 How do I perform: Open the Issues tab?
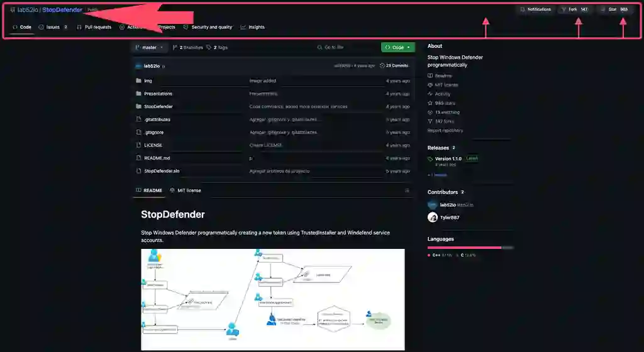53,27
